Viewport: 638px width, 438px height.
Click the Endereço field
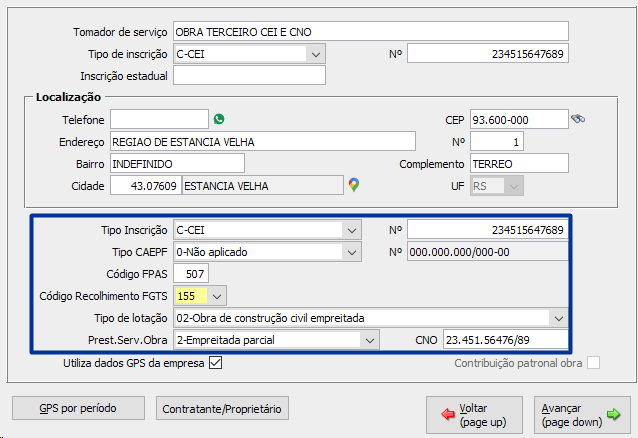(x=263, y=141)
